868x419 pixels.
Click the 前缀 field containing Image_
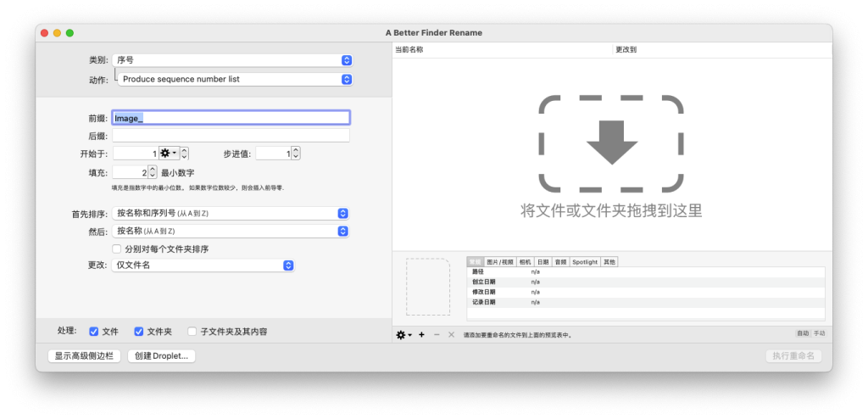click(x=231, y=118)
